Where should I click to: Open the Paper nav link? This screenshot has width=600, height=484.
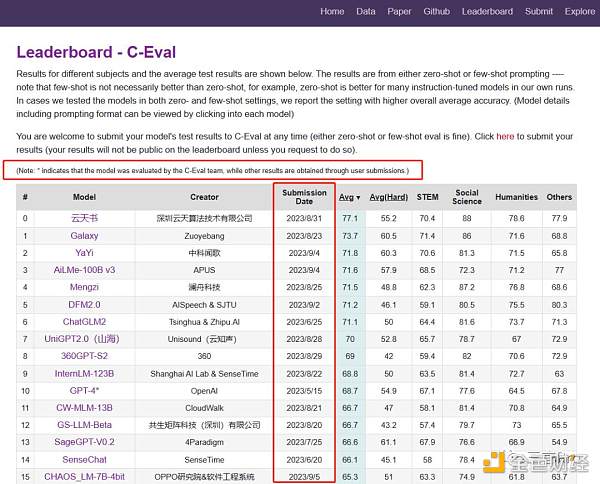click(x=399, y=11)
